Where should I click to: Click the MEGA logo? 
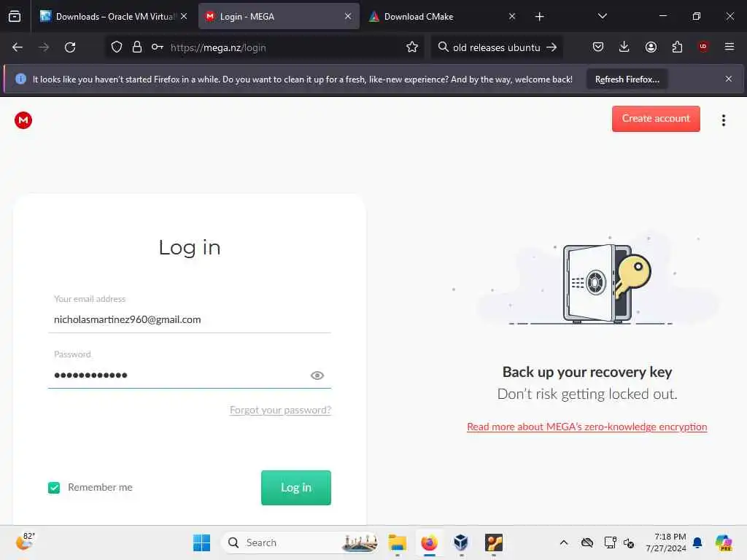[23, 120]
